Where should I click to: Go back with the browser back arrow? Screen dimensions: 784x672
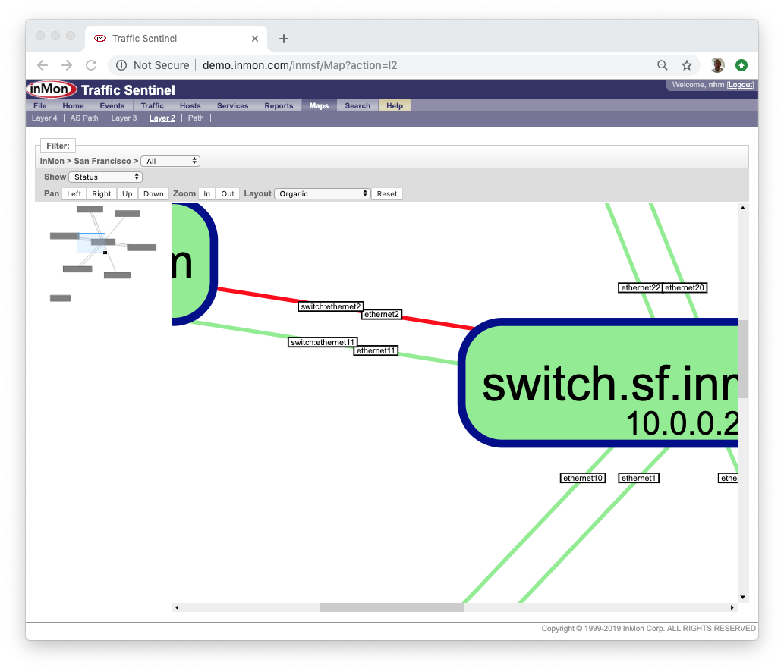point(43,65)
